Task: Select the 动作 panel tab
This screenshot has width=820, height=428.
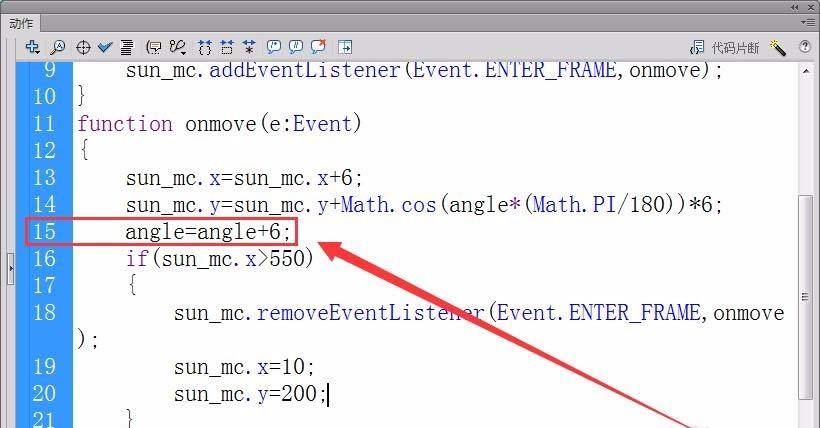Action: click(21, 24)
